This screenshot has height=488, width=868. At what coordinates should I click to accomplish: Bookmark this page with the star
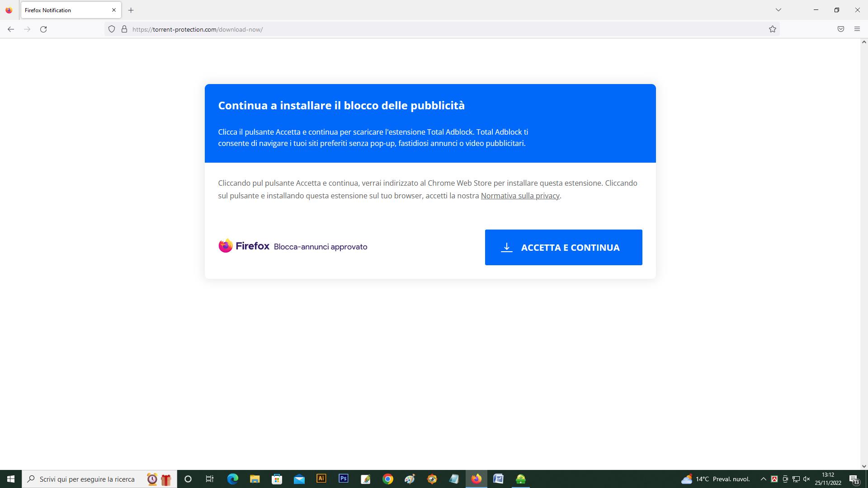(x=773, y=29)
